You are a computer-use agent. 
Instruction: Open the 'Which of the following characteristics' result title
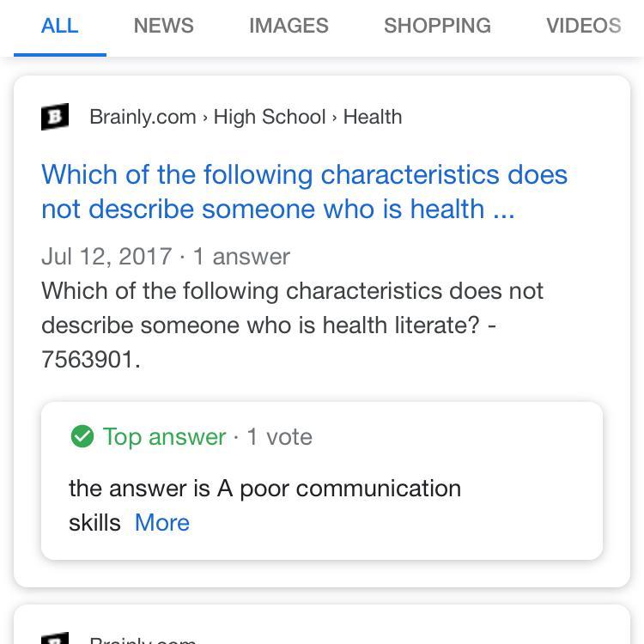(x=304, y=191)
